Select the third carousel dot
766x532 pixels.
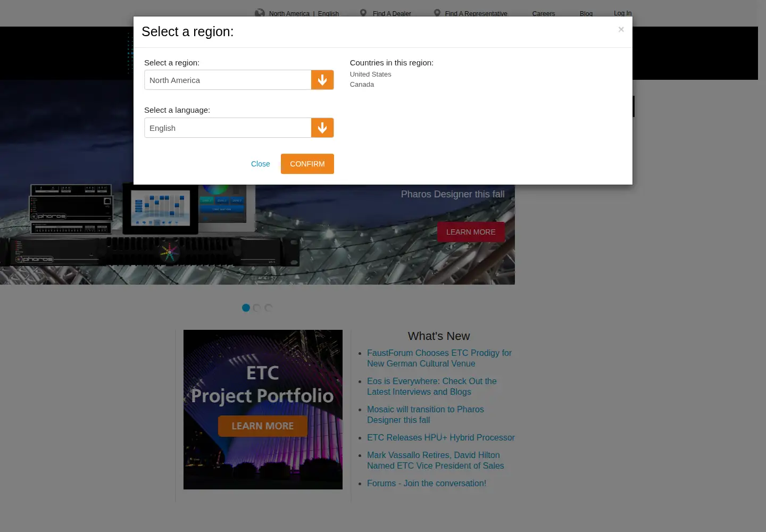point(268,307)
